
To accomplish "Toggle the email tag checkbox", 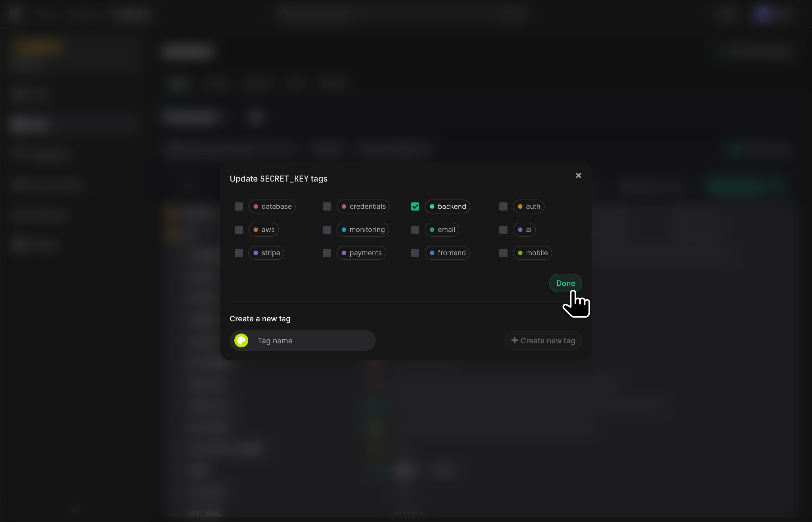I will pyautogui.click(x=415, y=229).
